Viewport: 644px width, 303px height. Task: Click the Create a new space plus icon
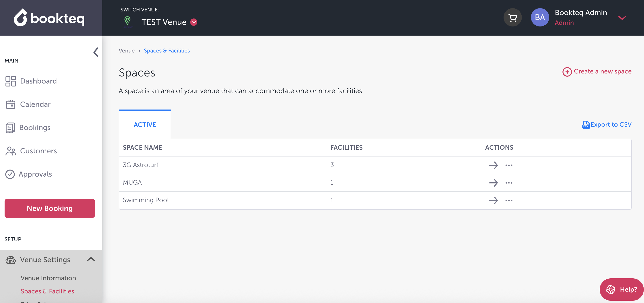(567, 72)
